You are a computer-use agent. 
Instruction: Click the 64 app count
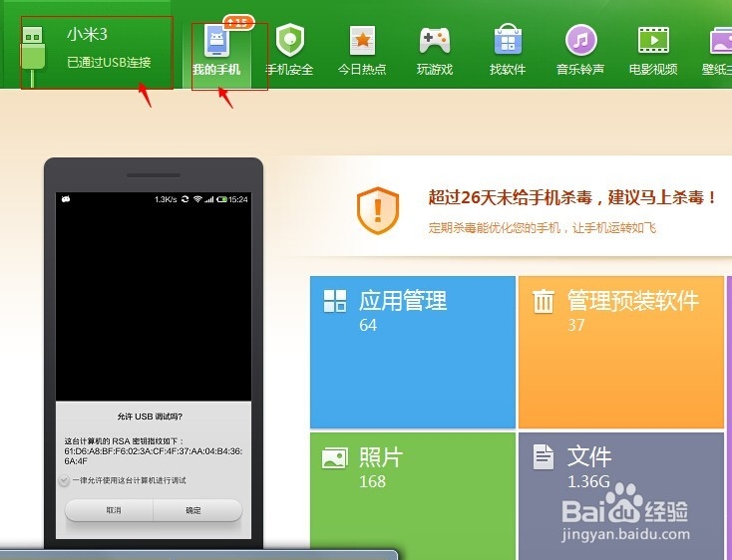pyautogui.click(x=368, y=325)
